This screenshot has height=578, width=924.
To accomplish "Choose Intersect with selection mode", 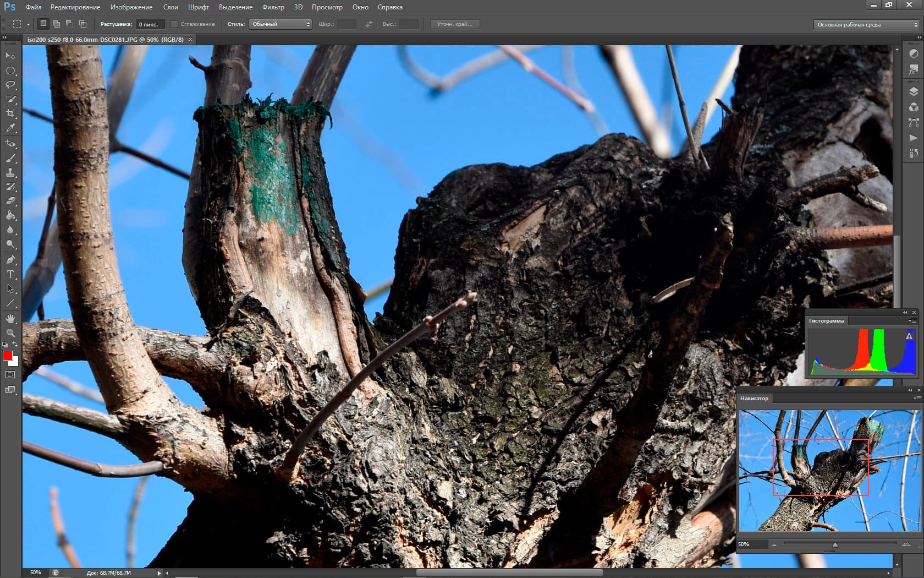I will 82,24.
